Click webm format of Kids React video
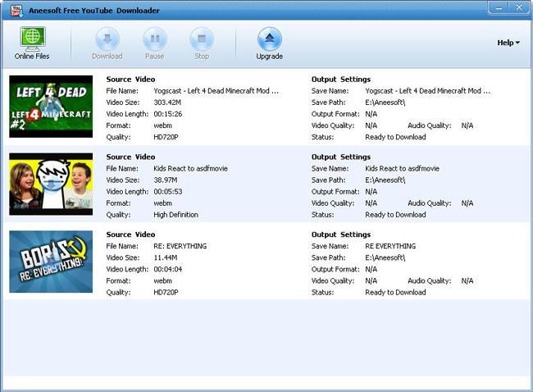Image resolution: width=533 pixels, height=392 pixels. point(163,203)
